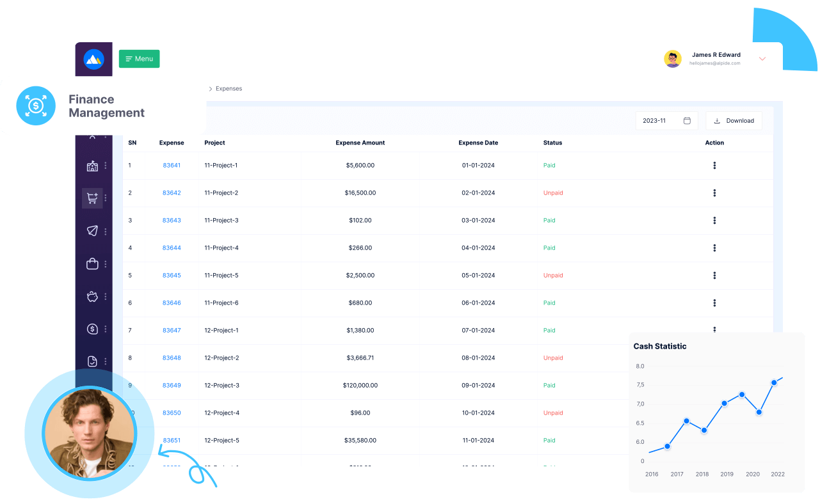Viewport: 820px width, 504px height.
Task: Open expense link 83647
Action: [172, 330]
